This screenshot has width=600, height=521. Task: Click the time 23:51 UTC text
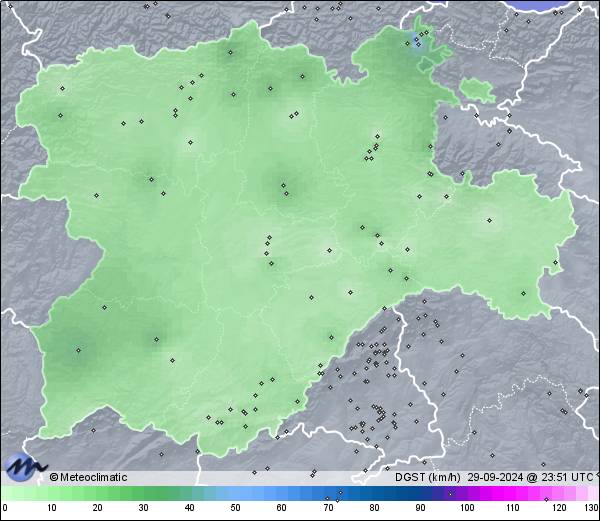point(566,477)
